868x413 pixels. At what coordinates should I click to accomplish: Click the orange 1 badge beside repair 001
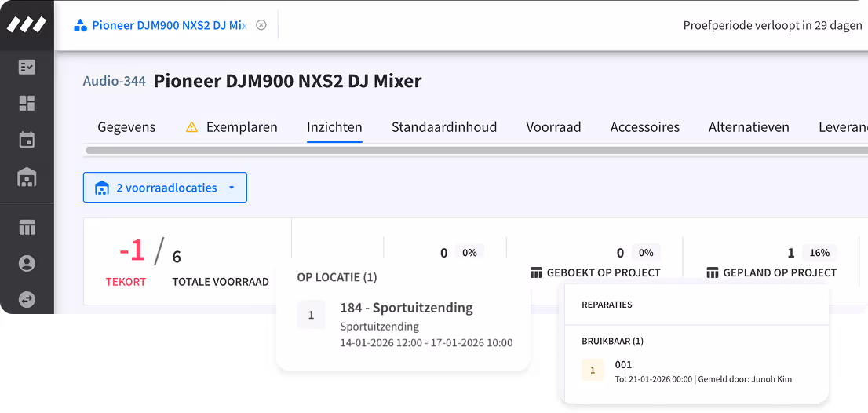tap(593, 371)
